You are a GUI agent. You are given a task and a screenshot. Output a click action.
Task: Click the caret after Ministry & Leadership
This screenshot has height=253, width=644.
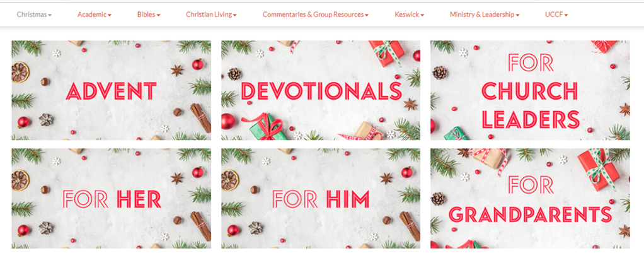click(x=517, y=15)
